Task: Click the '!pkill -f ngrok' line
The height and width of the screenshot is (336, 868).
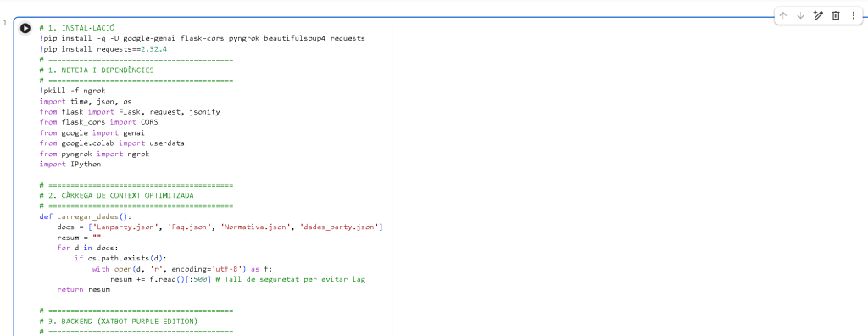Action: click(73, 92)
